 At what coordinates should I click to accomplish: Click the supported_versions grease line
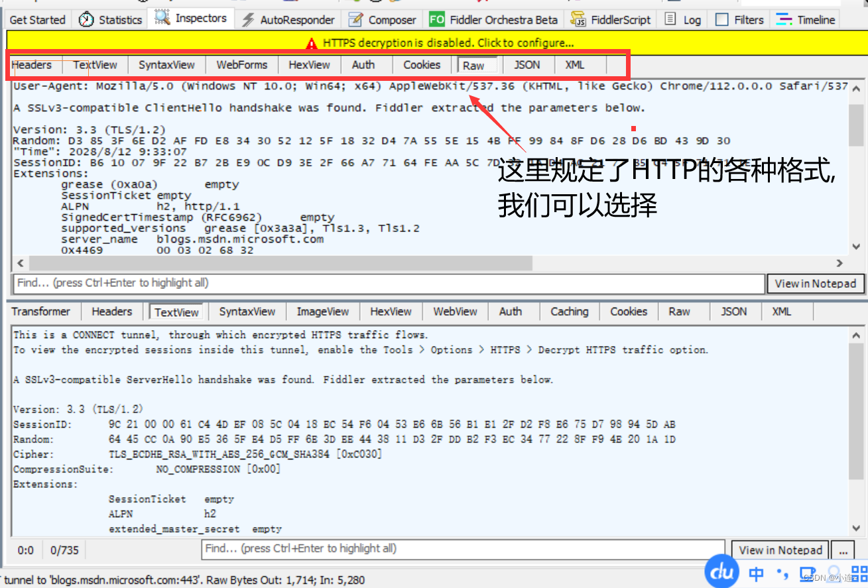240,228
